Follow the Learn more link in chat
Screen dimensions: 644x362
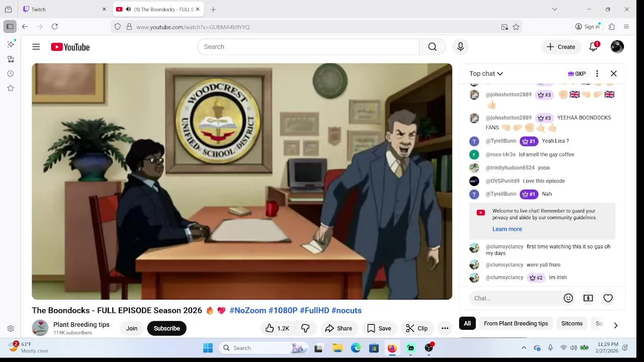coord(507,229)
